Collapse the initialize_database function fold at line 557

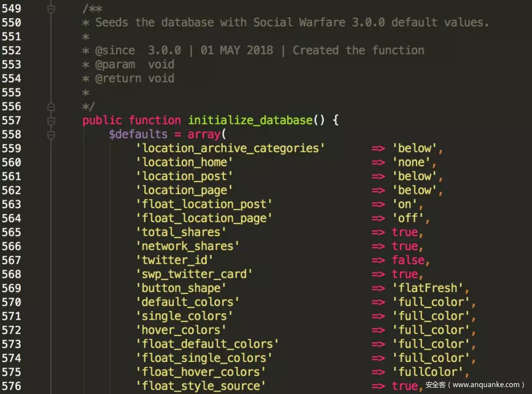[51, 120]
